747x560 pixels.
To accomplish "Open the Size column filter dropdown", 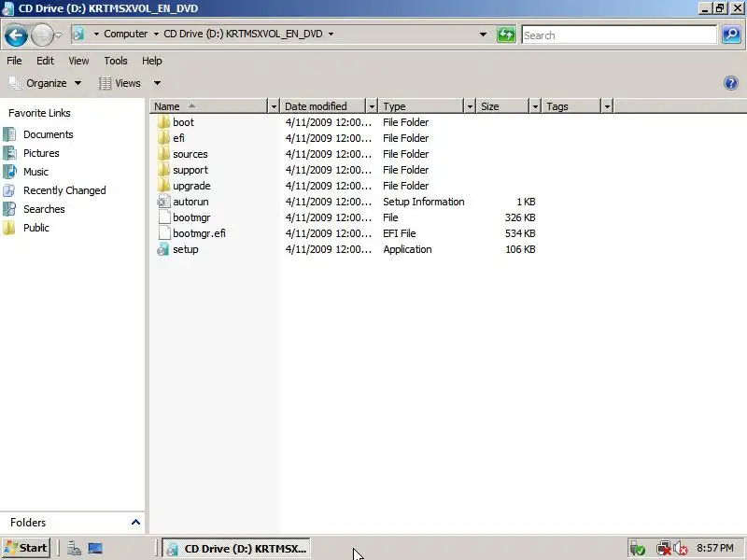I will (535, 106).
